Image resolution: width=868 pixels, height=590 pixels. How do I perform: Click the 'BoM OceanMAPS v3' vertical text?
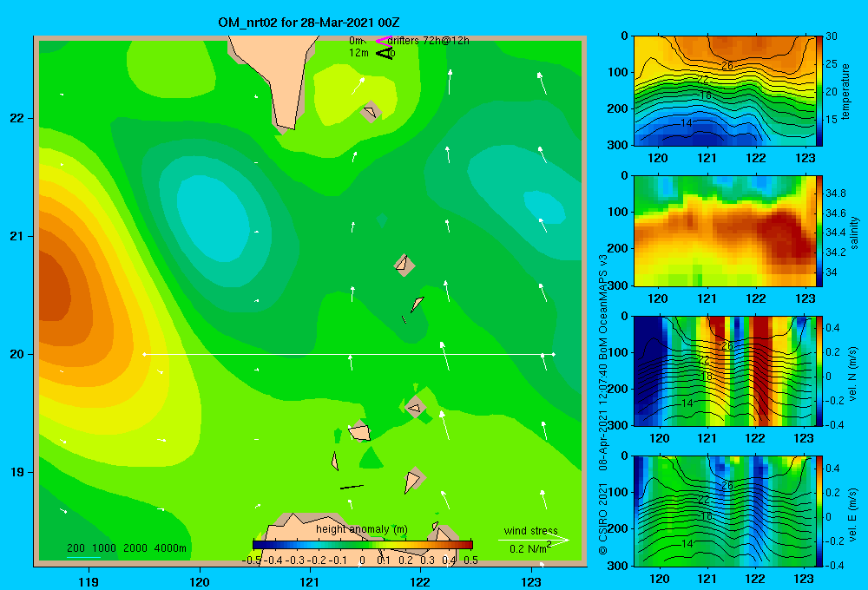point(603,308)
